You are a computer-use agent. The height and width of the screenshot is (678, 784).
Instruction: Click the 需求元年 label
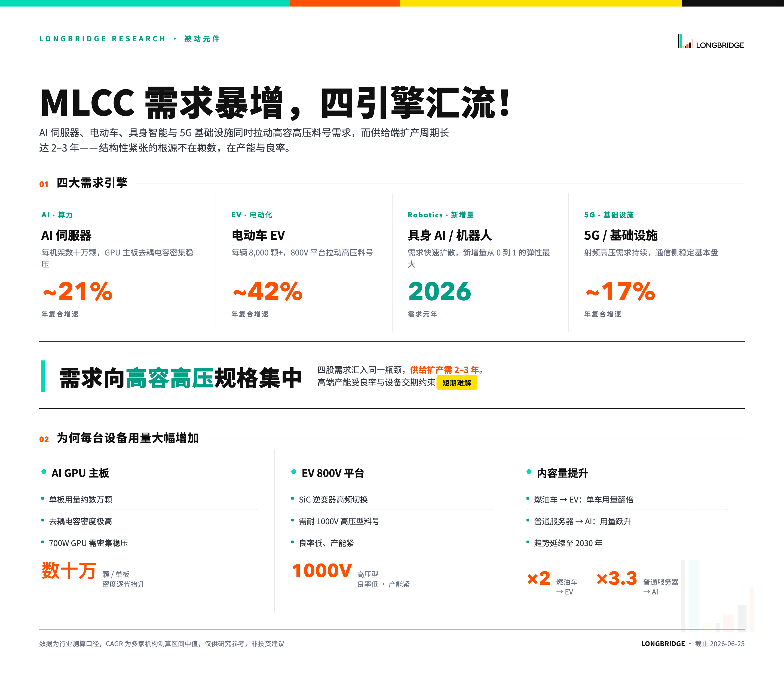tap(422, 314)
